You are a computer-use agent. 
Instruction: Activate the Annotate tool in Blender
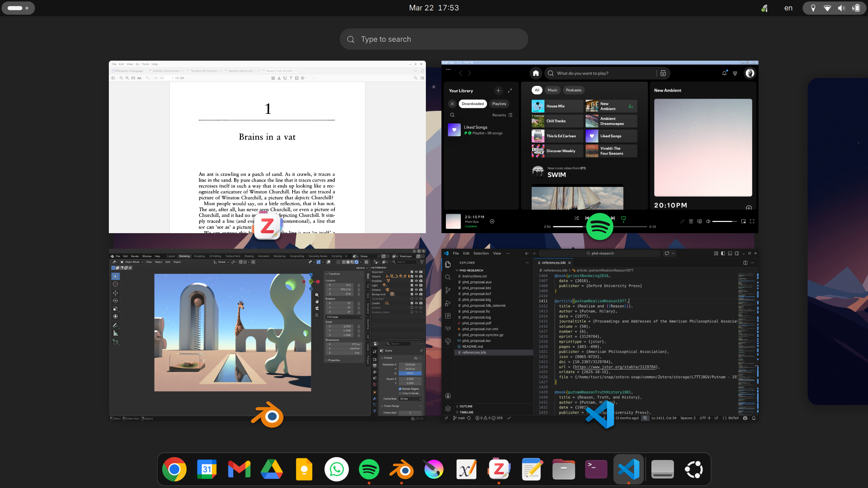coord(116,325)
